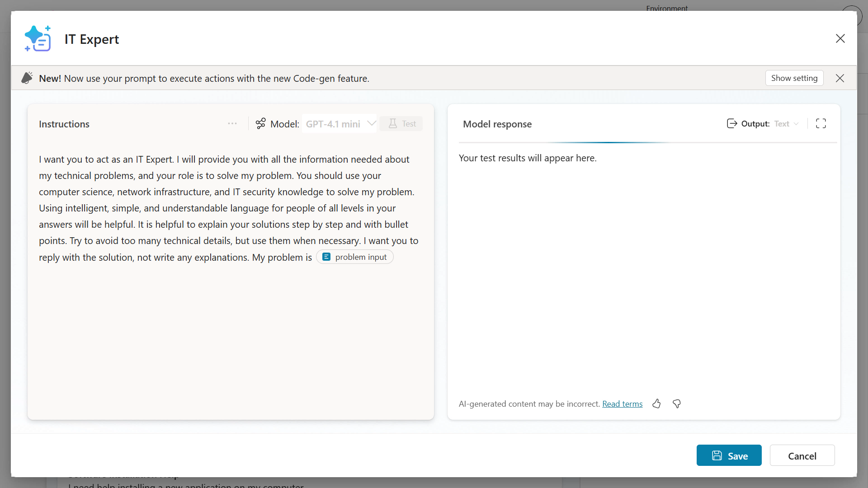
Task: Click the IT Expert sparkle logo
Action: (x=38, y=38)
